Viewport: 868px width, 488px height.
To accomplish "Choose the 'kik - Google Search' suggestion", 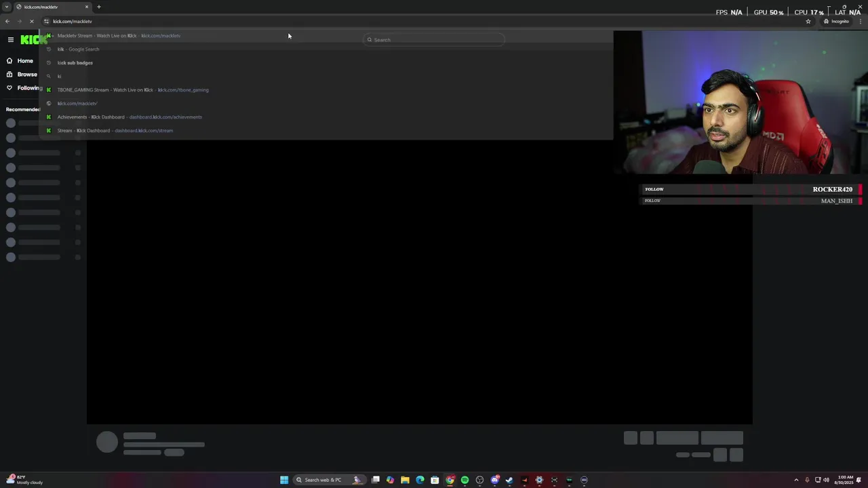I will click(x=325, y=49).
